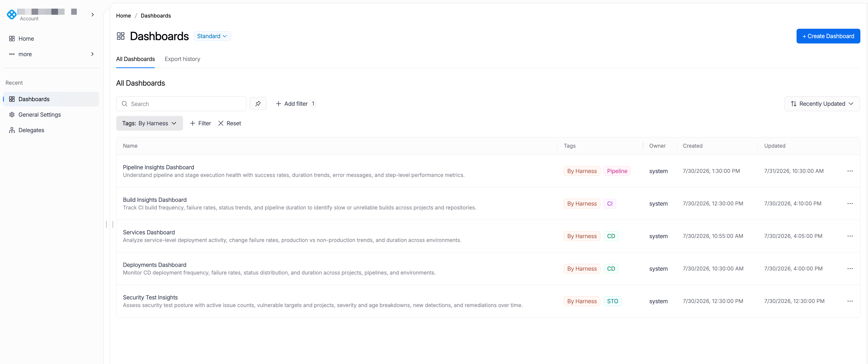Open Security Test Insights dashboard
The height and width of the screenshot is (364, 868).
[x=150, y=297]
